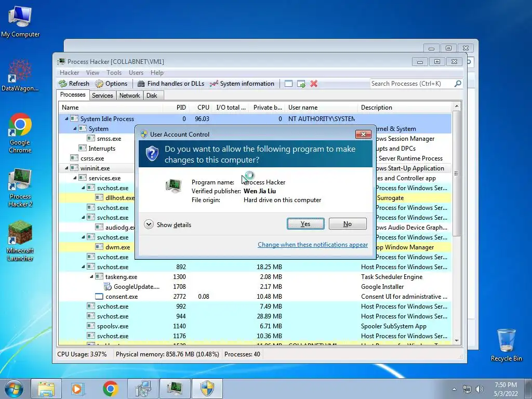This screenshot has width=532, height=399.
Task: Click GoogleUpdate process icon
Action: click(x=108, y=287)
